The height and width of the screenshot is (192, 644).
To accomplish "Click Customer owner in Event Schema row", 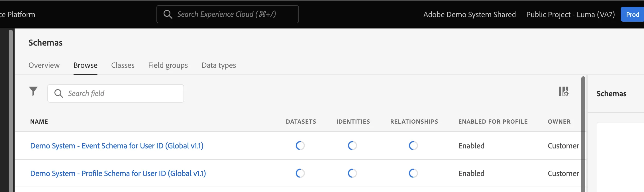I will click(x=563, y=146).
